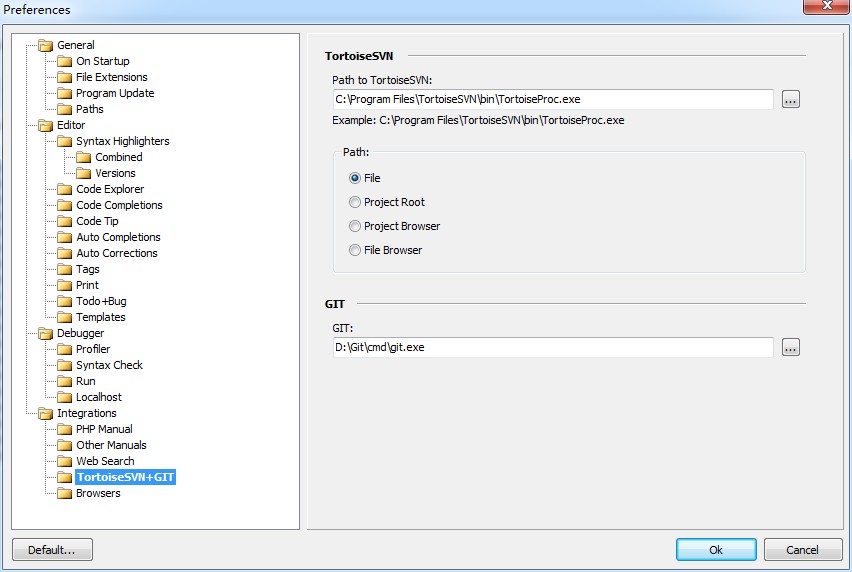Click the folder icon beside PHP Manual

pyautogui.click(x=65, y=429)
